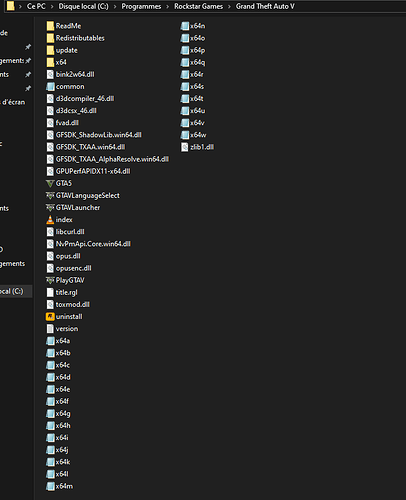The height and width of the screenshot is (500, 406).
Task: Click the update folder icon
Action: [x=50, y=50]
